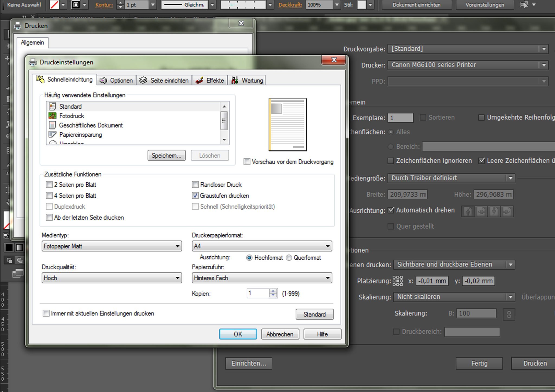The image size is (555, 392).
Task: Open the Deckkraft 100% dropdown arrow
Action: pyautogui.click(x=337, y=5)
